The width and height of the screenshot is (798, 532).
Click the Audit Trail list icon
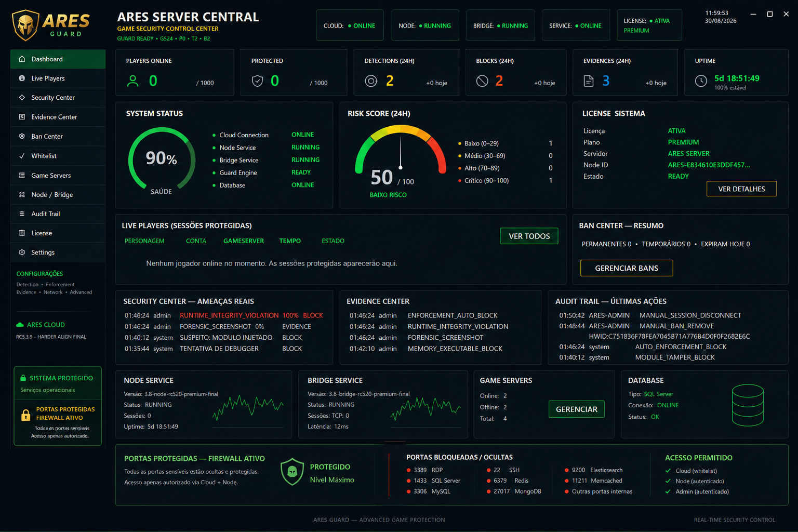[x=22, y=214]
